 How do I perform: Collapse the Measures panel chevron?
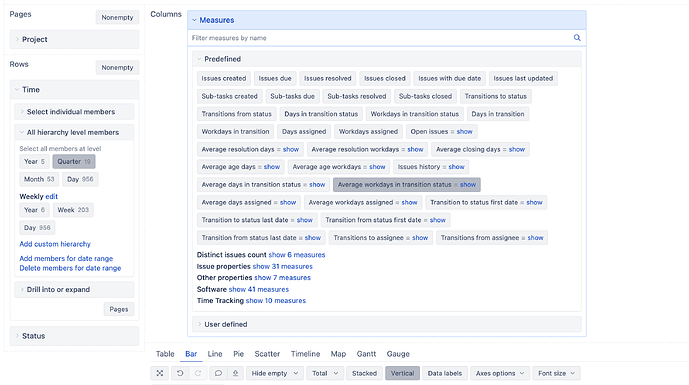pyautogui.click(x=194, y=20)
